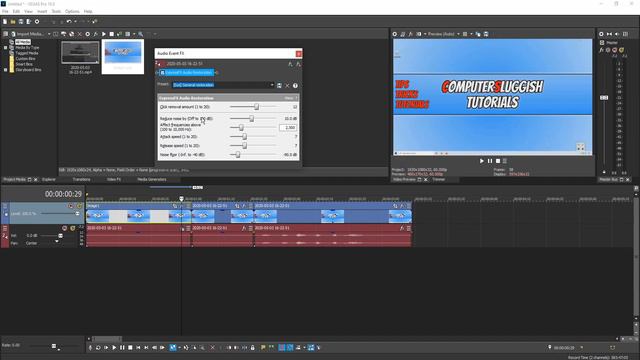
Task: Adjust Noise floor slider
Action: tap(238, 155)
